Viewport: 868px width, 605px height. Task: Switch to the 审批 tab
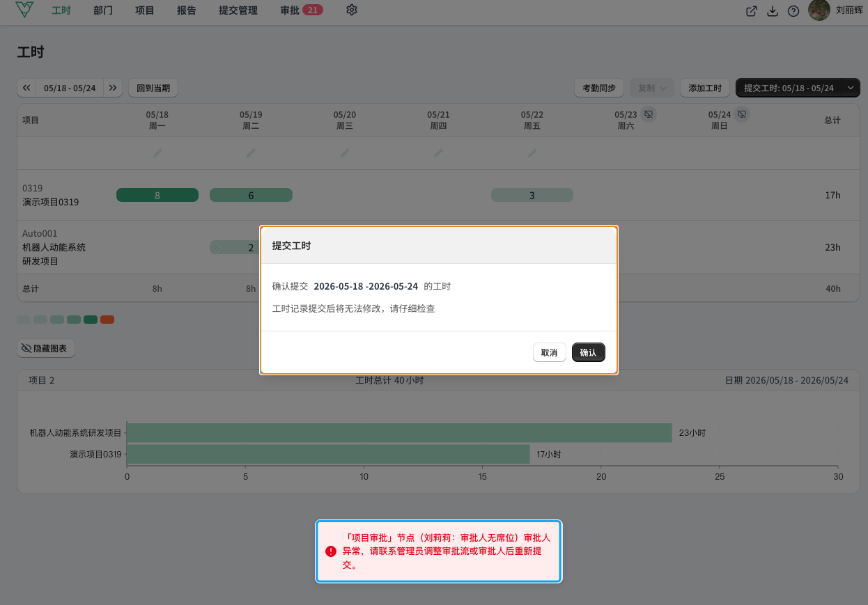pos(290,10)
